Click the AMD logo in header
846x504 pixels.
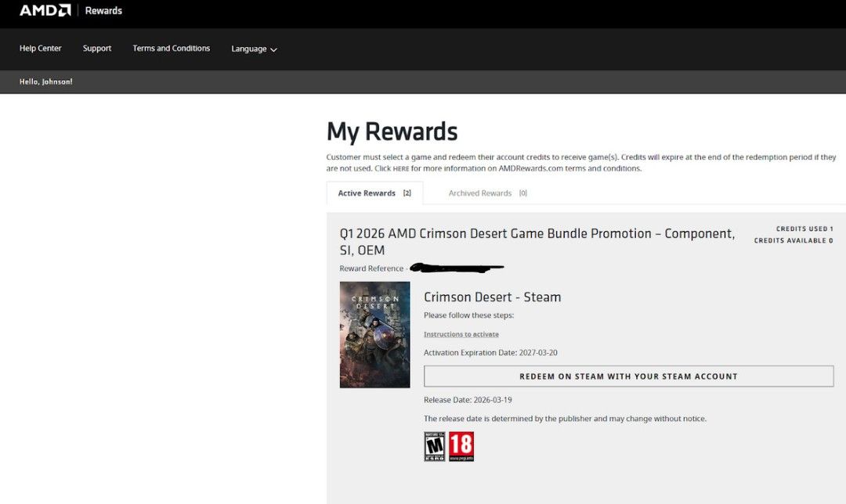45,10
